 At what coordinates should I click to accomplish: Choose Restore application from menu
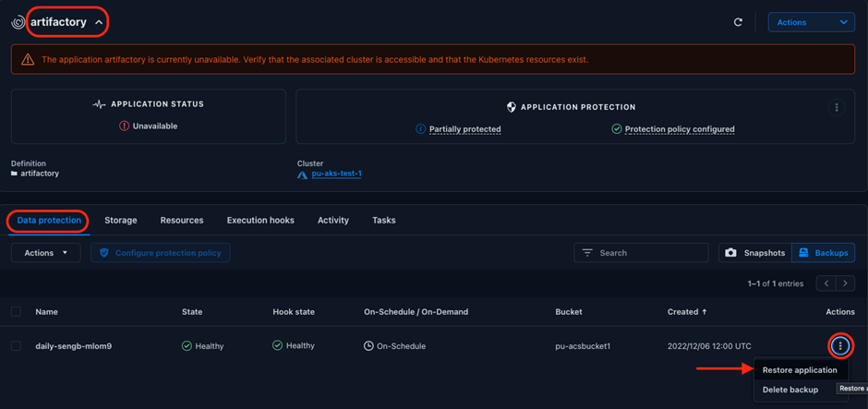(800, 370)
